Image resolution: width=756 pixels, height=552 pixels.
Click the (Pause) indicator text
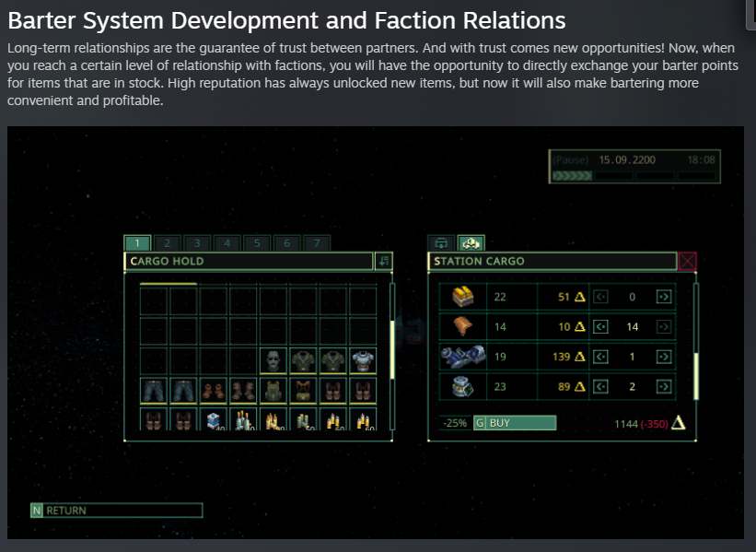click(x=570, y=159)
